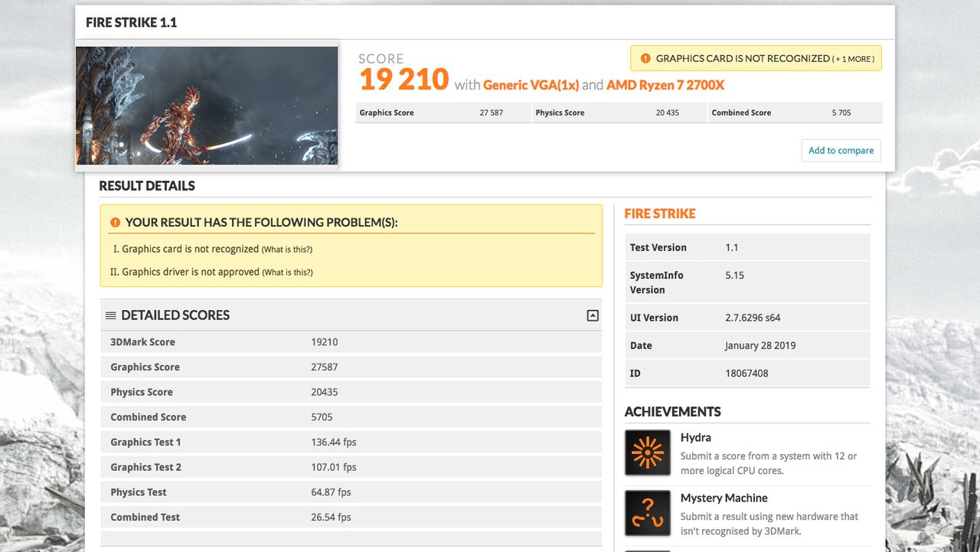Click the Date value January 28 2019

click(760, 346)
